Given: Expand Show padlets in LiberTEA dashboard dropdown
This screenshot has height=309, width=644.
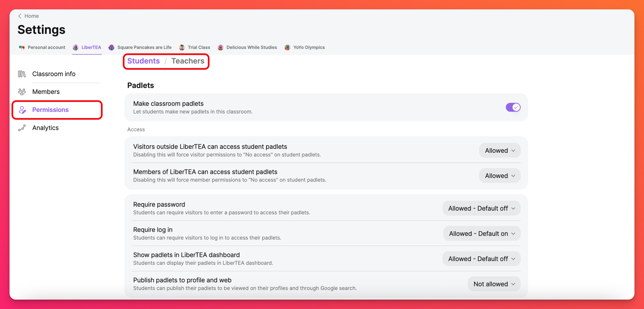Looking at the screenshot, I should coord(481,259).
